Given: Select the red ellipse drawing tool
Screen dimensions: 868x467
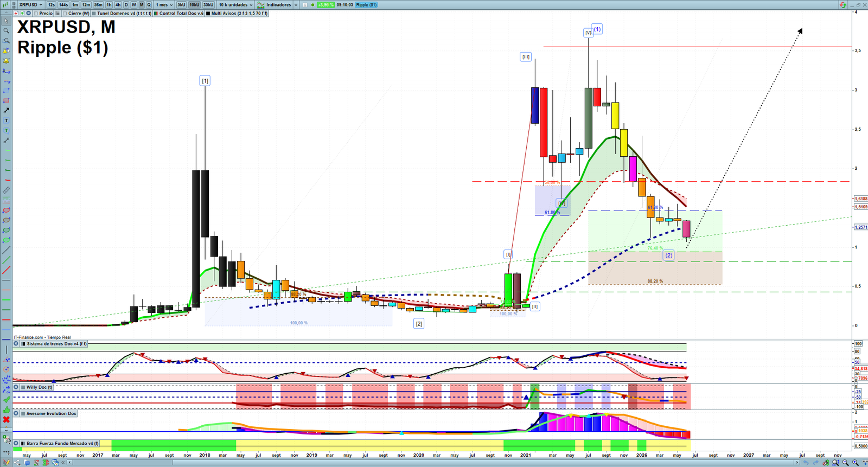Looking at the screenshot, I should pos(6,210).
